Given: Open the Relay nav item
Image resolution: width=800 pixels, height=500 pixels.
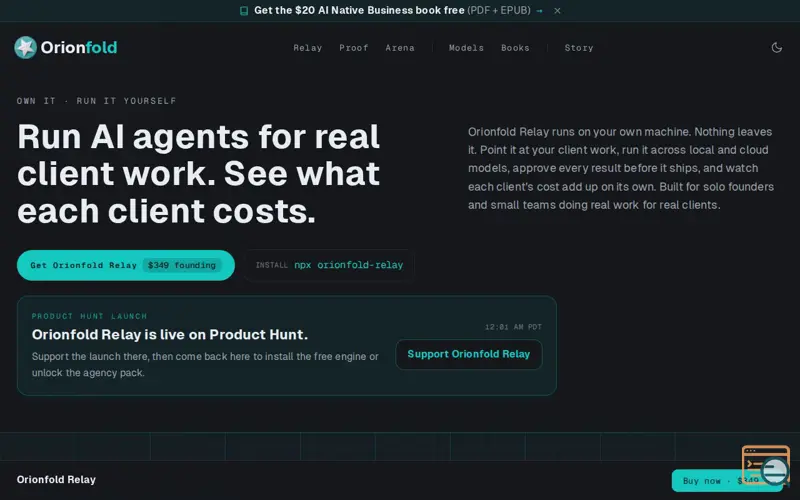Looking at the screenshot, I should point(308,48).
